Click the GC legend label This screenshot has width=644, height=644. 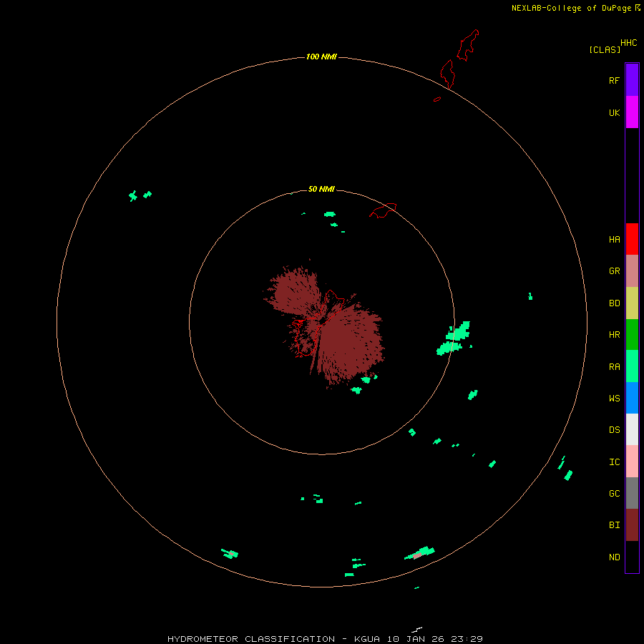[614, 494]
